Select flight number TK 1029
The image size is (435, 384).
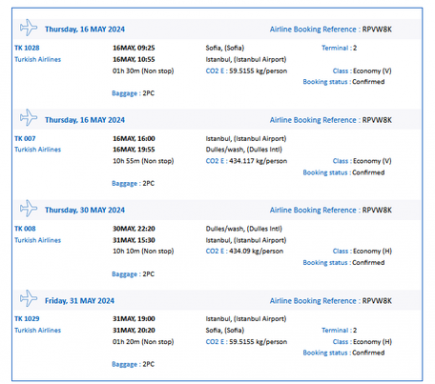coord(27,319)
